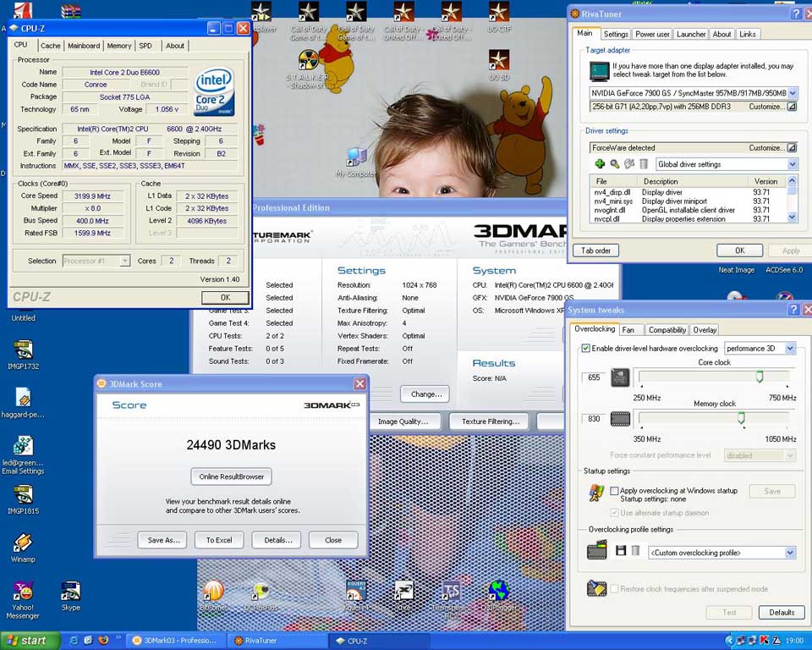The width and height of the screenshot is (812, 650).
Task: Open the UO CTF desktop shortcut
Action: point(499,18)
